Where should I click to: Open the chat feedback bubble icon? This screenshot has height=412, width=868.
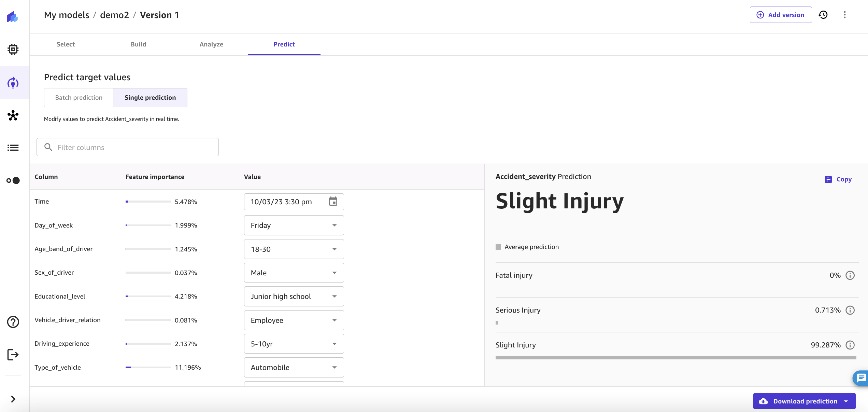861,378
